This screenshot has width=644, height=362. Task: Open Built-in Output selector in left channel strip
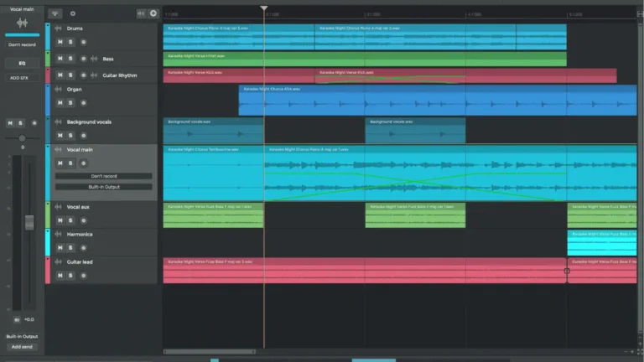click(x=22, y=337)
